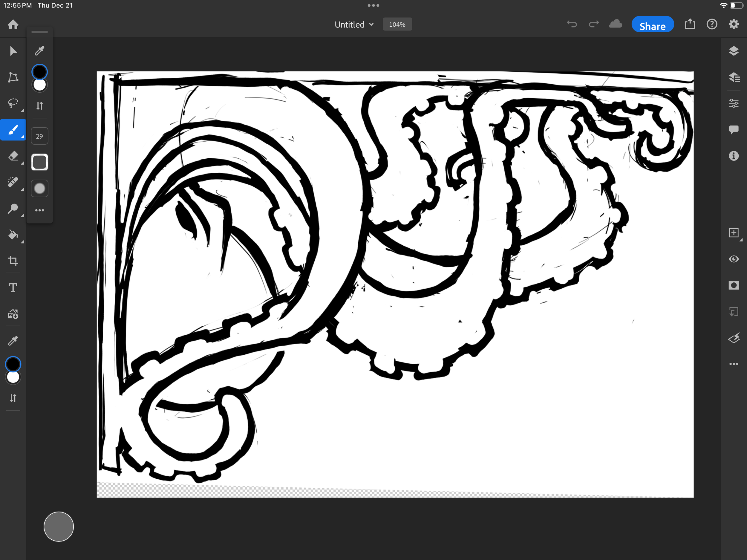Select the Crop tool

pos(13,261)
